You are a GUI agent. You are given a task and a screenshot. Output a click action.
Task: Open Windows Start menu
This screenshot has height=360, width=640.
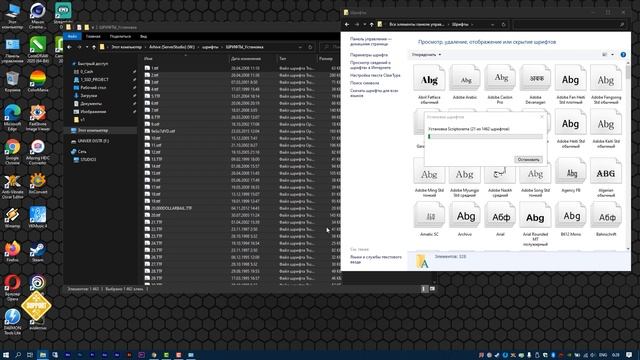[x=6, y=355]
